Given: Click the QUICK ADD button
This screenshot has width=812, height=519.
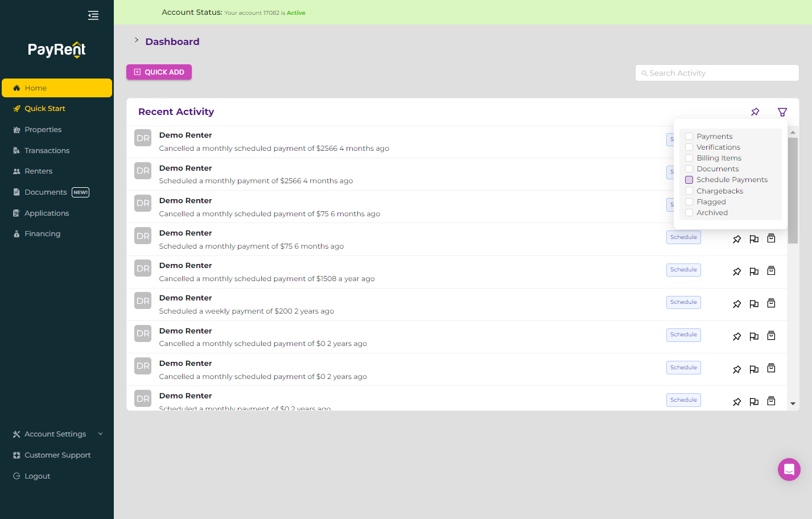Looking at the screenshot, I should click(159, 72).
